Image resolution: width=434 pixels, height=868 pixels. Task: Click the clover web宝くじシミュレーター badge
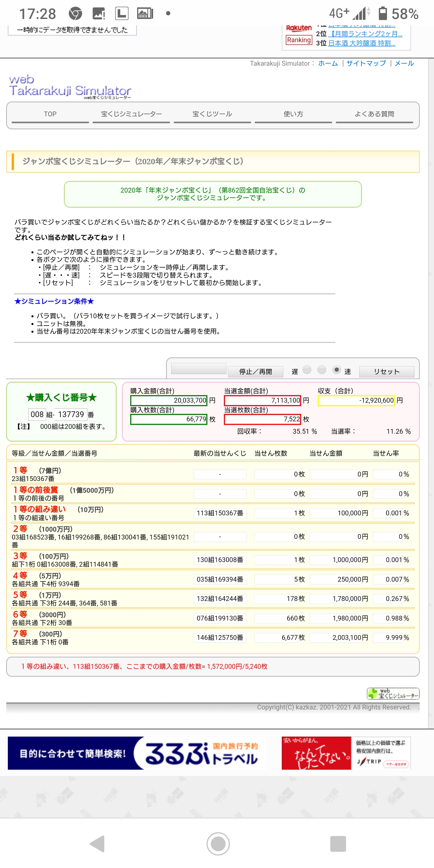point(393,693)
